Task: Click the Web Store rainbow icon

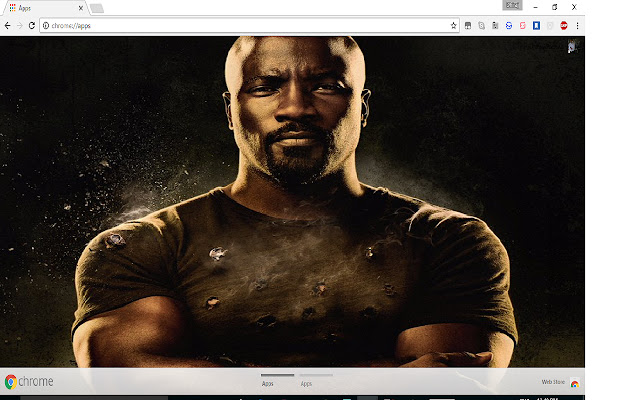Action: point(575,383)
